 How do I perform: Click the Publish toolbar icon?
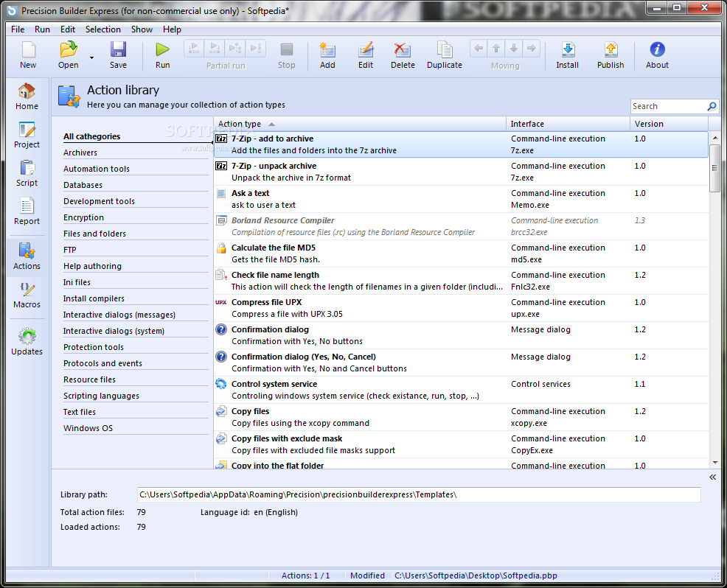[611, 55]
